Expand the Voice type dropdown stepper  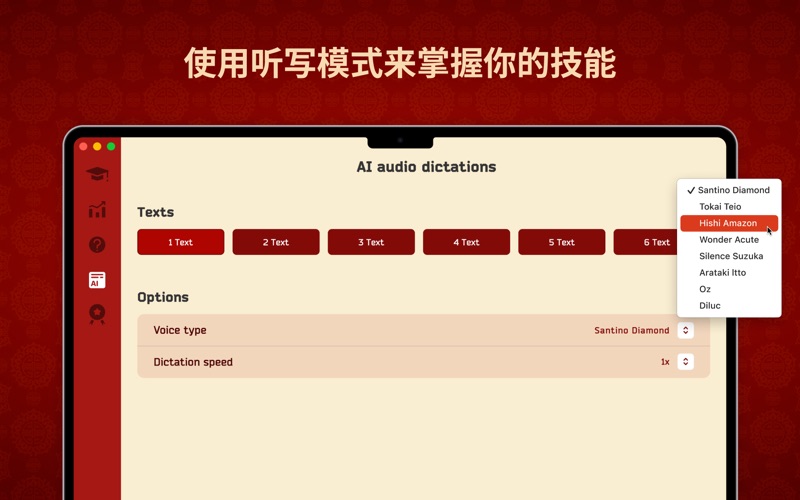(x=685, y=330)
